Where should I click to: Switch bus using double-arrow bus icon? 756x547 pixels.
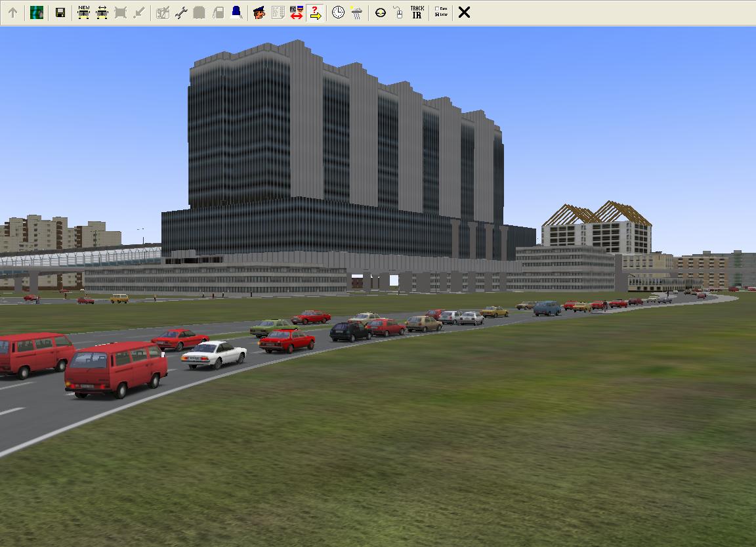pos(102,12)
